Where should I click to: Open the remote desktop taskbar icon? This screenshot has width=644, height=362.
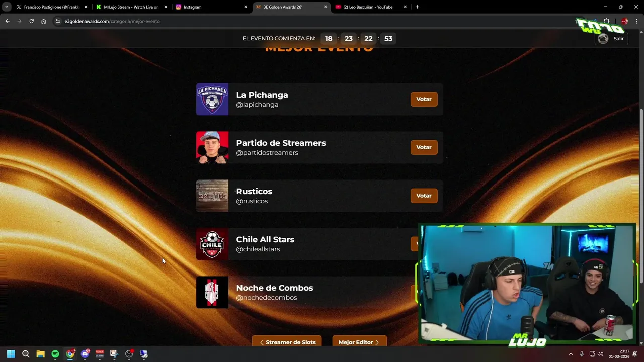click(144, 354)
